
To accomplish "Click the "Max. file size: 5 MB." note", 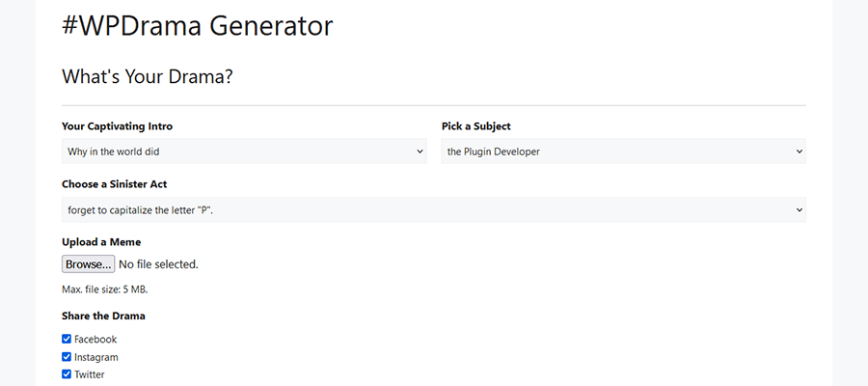I will pos(105,289).
